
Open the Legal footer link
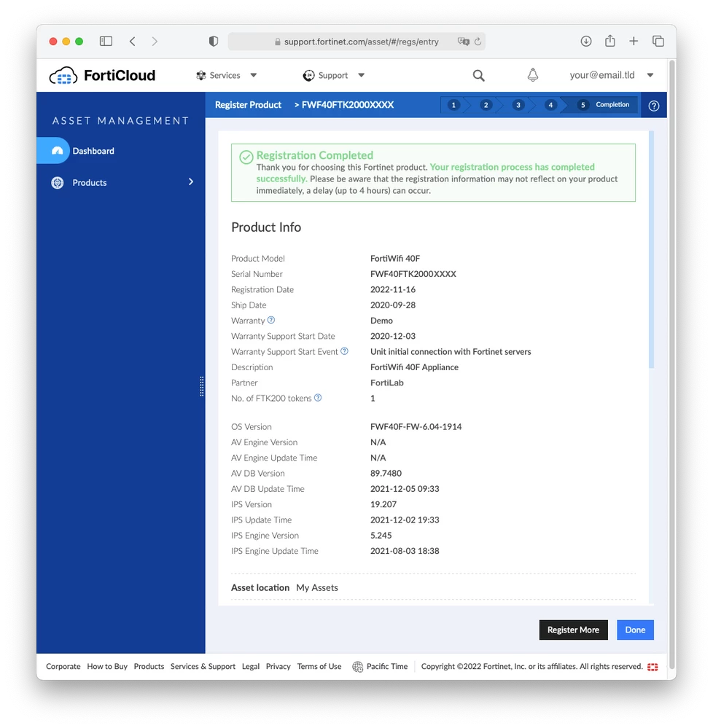pyautogui.click(x=251, y=666)
